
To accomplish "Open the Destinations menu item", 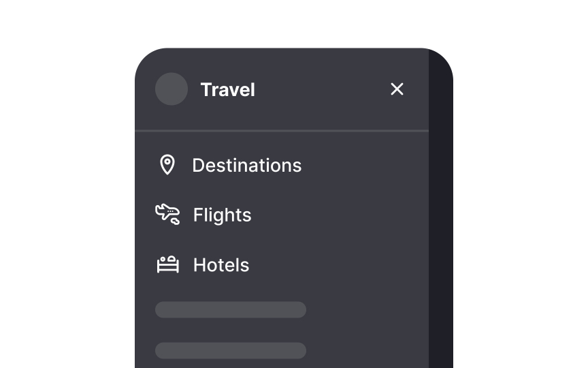I will (246, 166).
